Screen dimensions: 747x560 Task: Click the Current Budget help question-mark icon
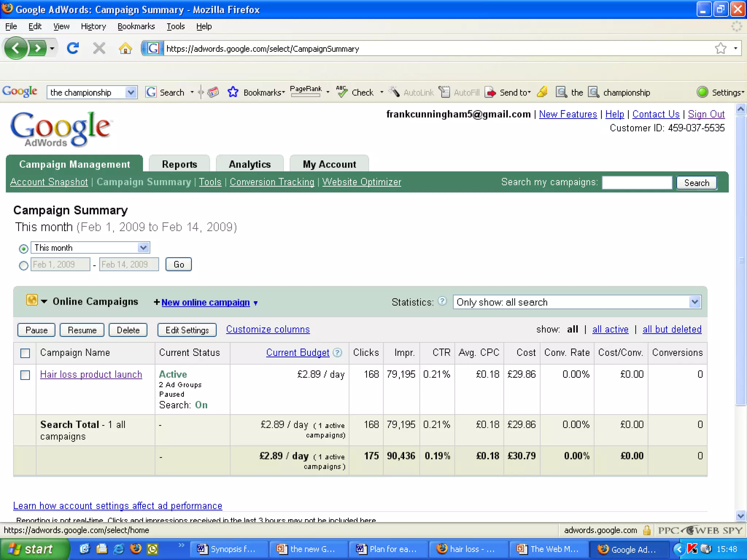pos(338,353)
